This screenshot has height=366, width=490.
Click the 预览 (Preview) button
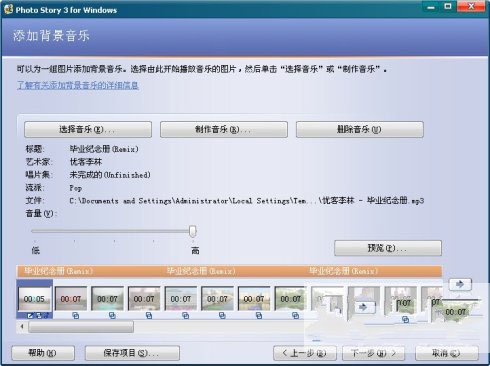click(388, 248)
